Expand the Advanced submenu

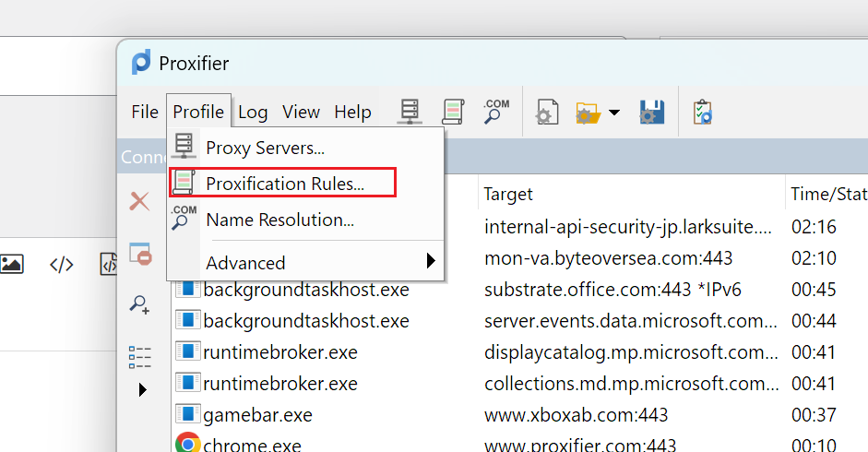[x=305, y=262]
